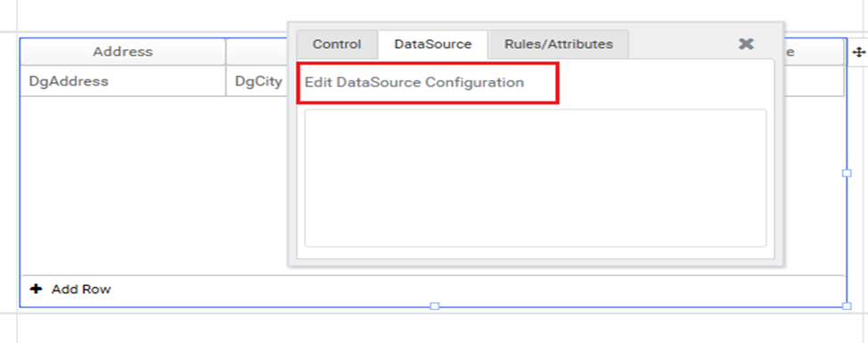Screen dimensions: 868x343
Task: Click the empty space right of the Rules/Attributes tab
Action: [682, 45]
